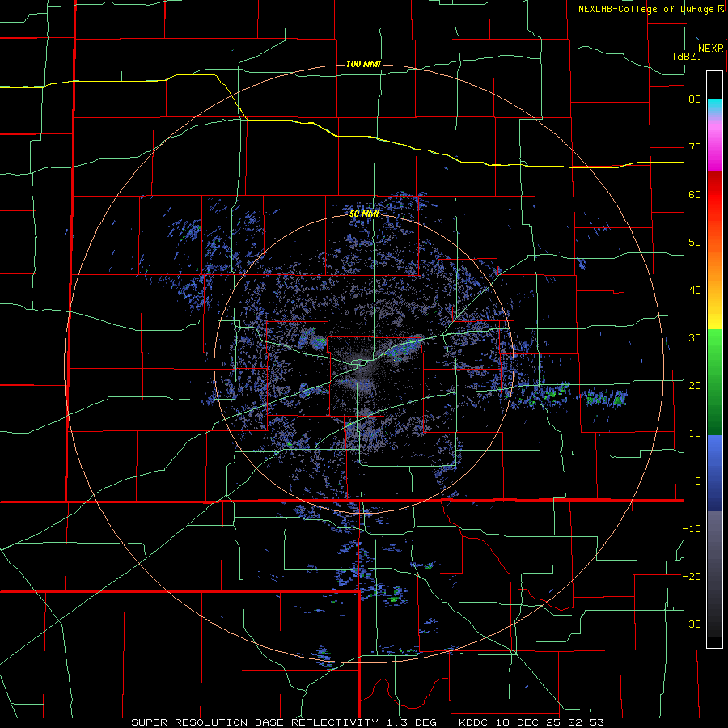
Task: Click the "-20" value on the dBZ scale
Action: pyautogui.click(x=692, y=576)
